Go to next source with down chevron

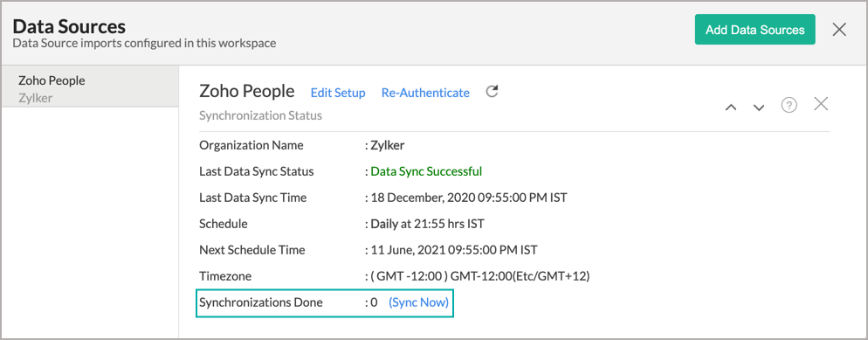[x=758, y=107]
